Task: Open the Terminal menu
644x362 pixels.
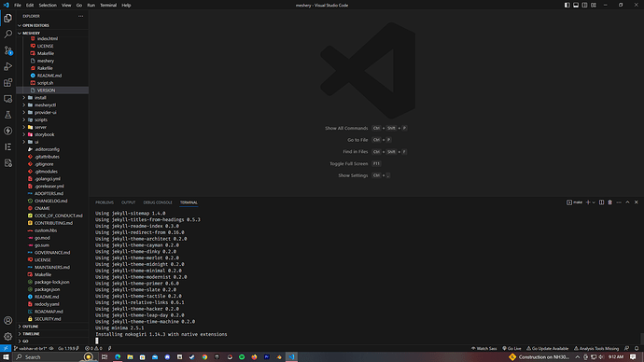Action: pos(108,5)
